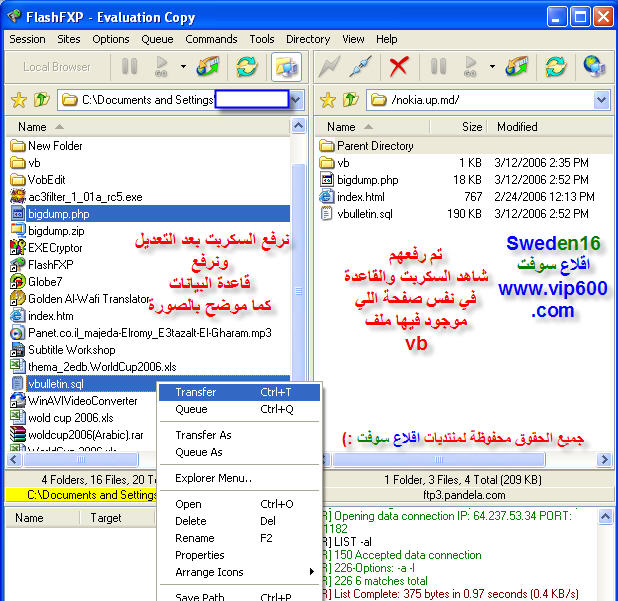The width and height of the screenshot is (618, 601).
Task: Go up one directory in remote pane
Action: pos(350,100)
